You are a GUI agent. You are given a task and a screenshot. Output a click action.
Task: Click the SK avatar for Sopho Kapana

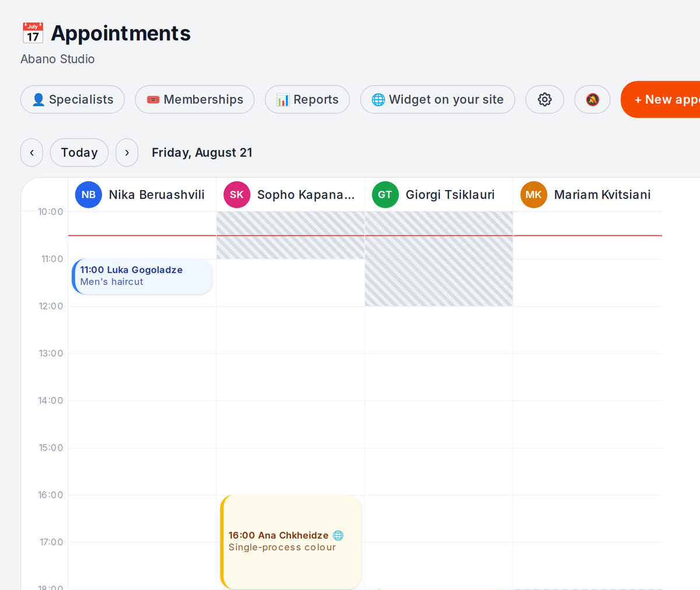click(x=237, y=195)
